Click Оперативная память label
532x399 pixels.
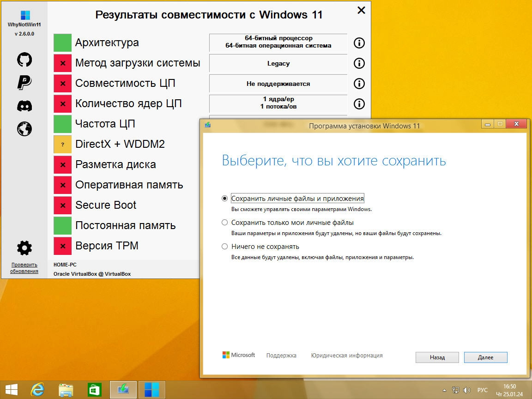point(129,185)
